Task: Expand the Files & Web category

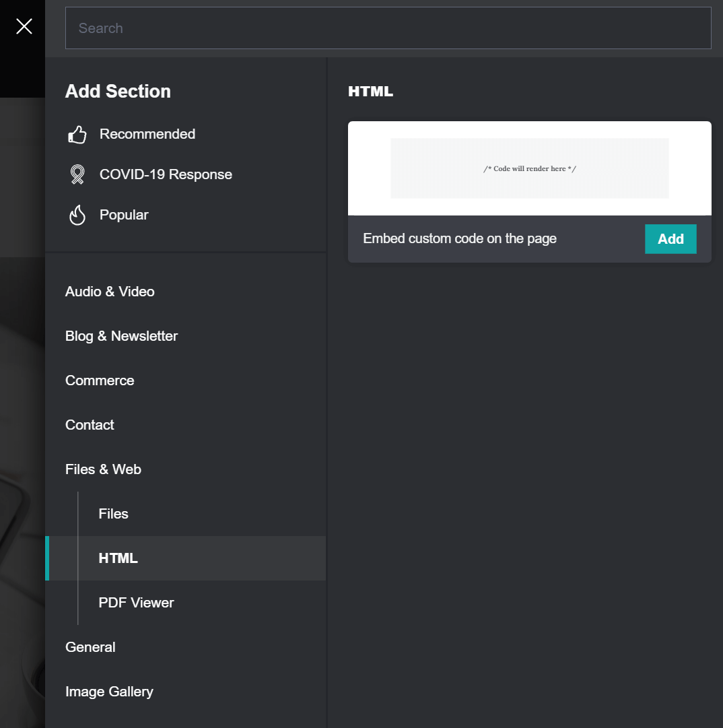Action: coord(103,469)
